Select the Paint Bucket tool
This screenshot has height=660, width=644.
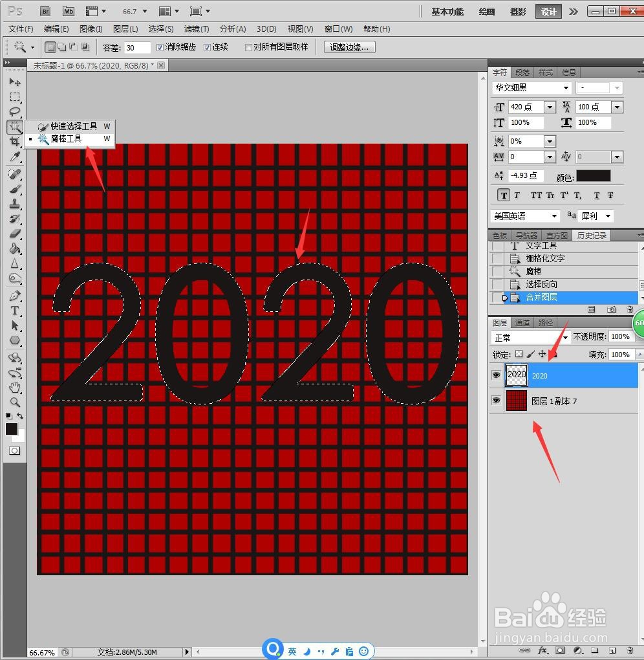click(15, 248)
